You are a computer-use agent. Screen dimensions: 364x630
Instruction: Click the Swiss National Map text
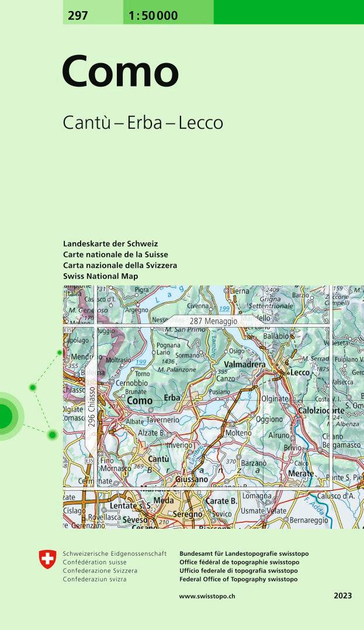[x=100, y=276]
